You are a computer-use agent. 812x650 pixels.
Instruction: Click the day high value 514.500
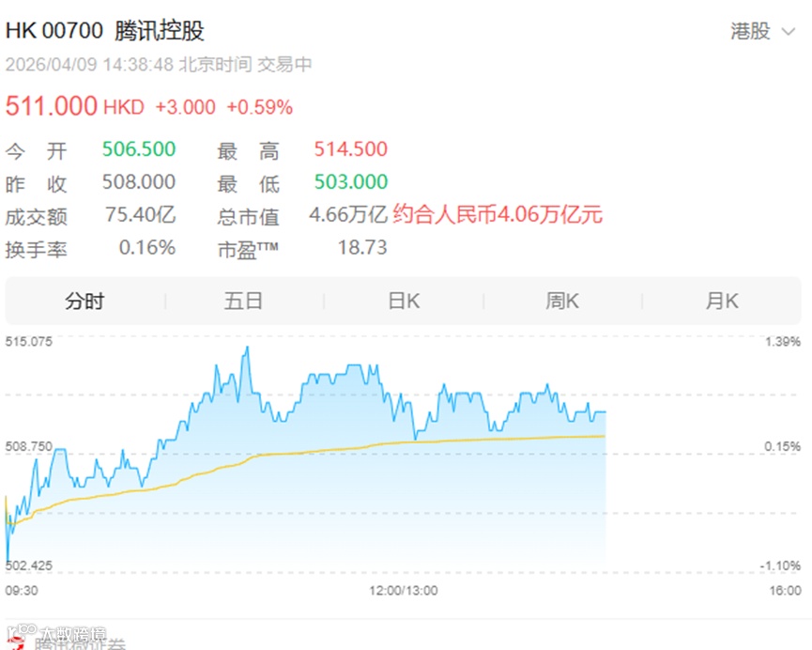tap(351, 149)
